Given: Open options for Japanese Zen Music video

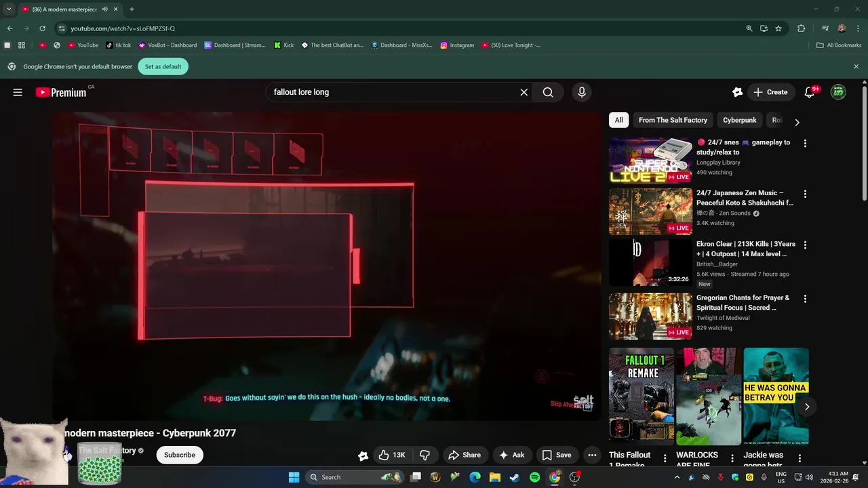Looking at the screenshot, I should click(805, 194).
